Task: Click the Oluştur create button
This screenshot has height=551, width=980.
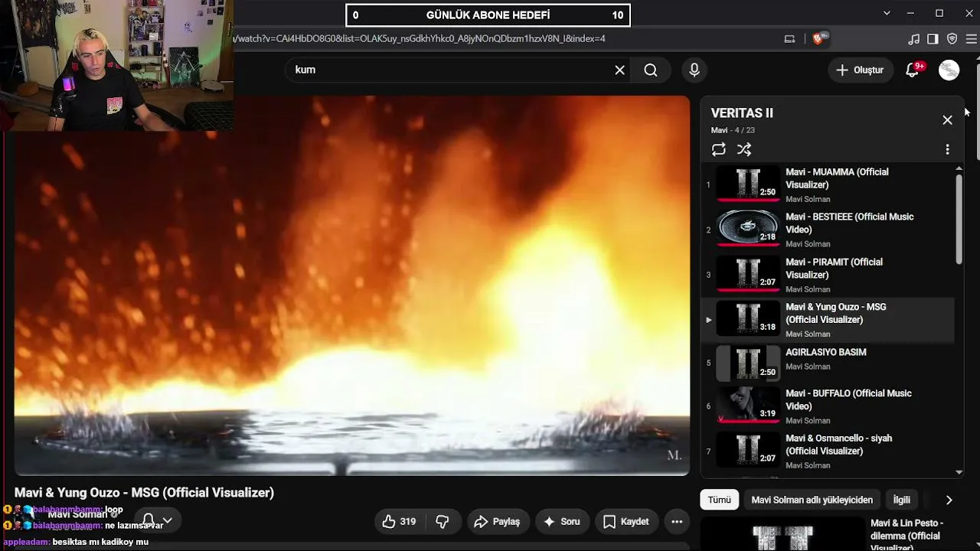Action: 860,70
